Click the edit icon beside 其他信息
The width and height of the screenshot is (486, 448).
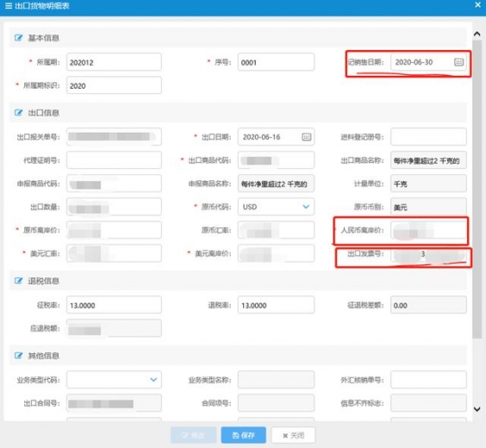19,355
